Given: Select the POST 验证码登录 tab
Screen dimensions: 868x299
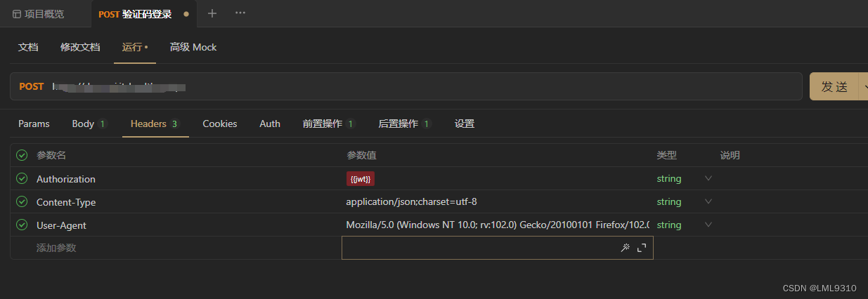Looking at the screenshot, I should pos(143,14).
